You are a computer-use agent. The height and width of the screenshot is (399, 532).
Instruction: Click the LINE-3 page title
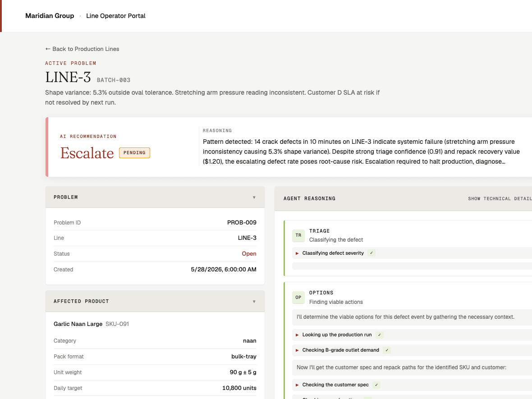(68, 78)
